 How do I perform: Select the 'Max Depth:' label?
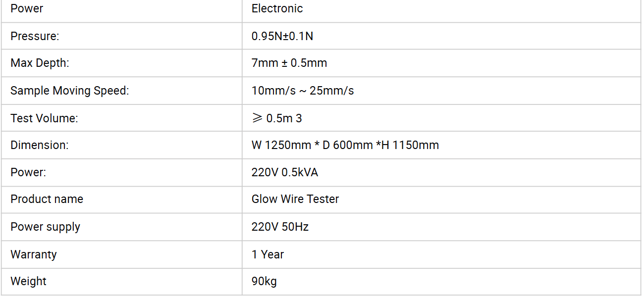pyautogui.click(x=40, y=63)
